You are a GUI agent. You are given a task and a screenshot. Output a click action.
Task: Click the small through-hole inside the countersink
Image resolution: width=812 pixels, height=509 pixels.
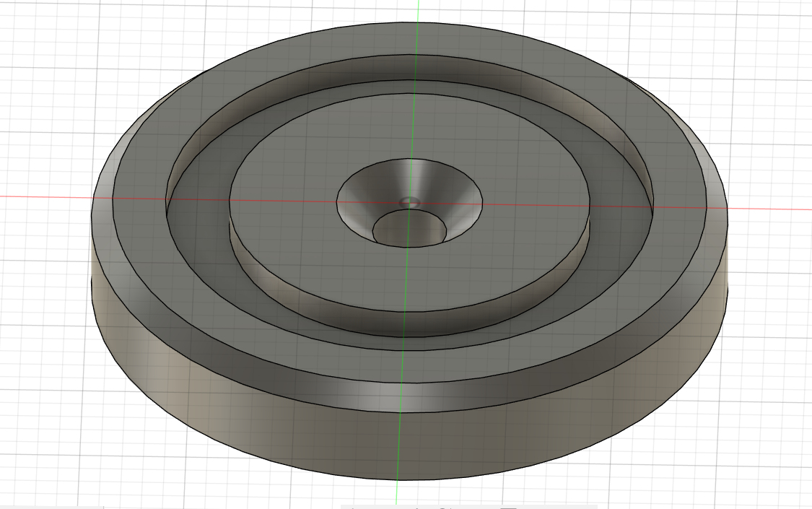point(409,202)
